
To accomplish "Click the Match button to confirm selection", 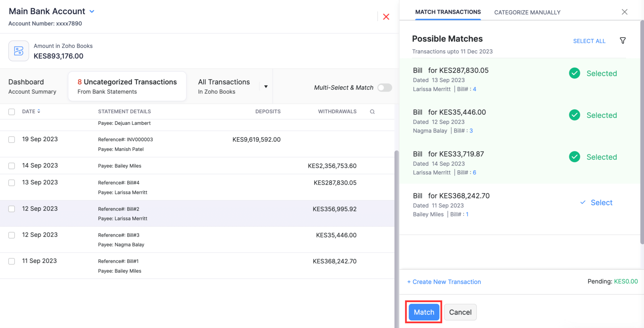I will [x=423, y=312].
